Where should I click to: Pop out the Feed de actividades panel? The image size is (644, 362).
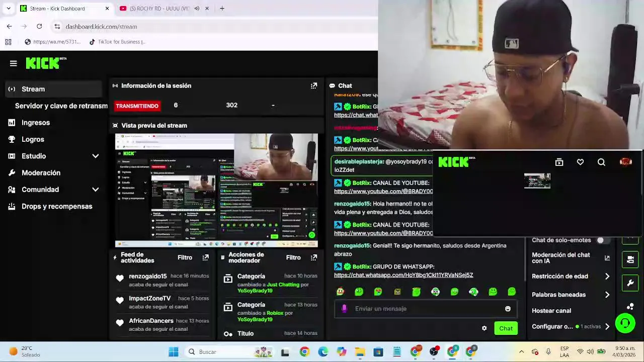205,257
